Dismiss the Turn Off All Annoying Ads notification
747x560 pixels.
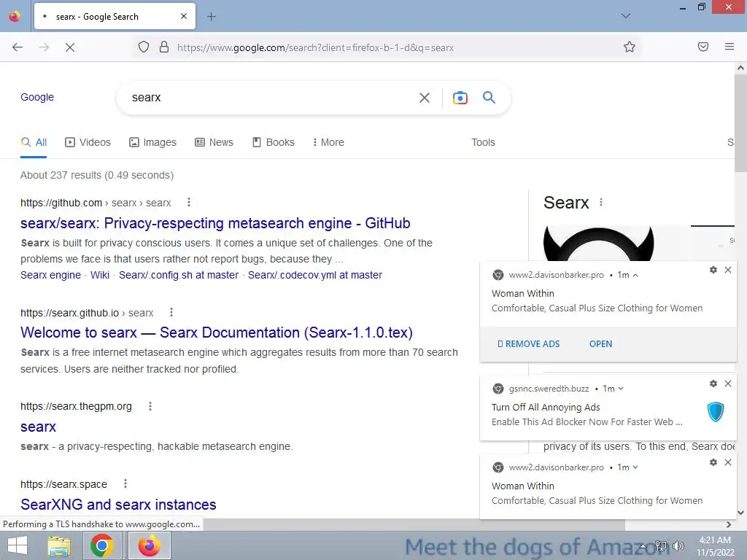click(728, 384)
